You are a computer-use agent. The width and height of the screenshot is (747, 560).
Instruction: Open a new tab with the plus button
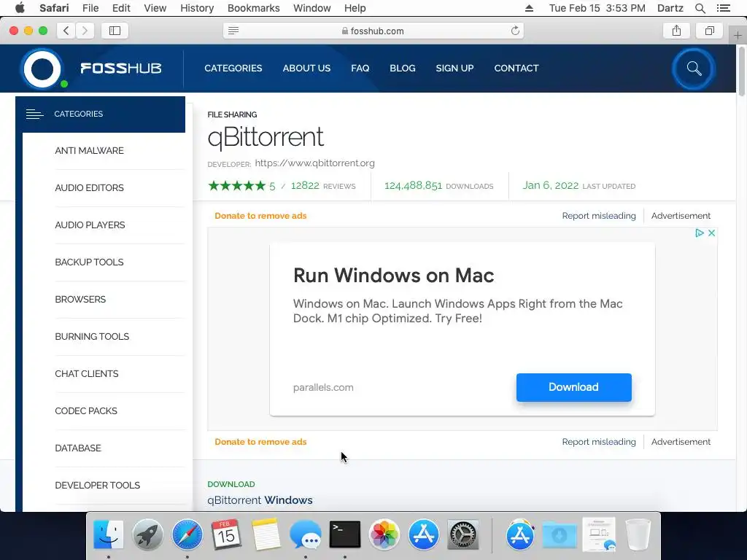[738, 35]
